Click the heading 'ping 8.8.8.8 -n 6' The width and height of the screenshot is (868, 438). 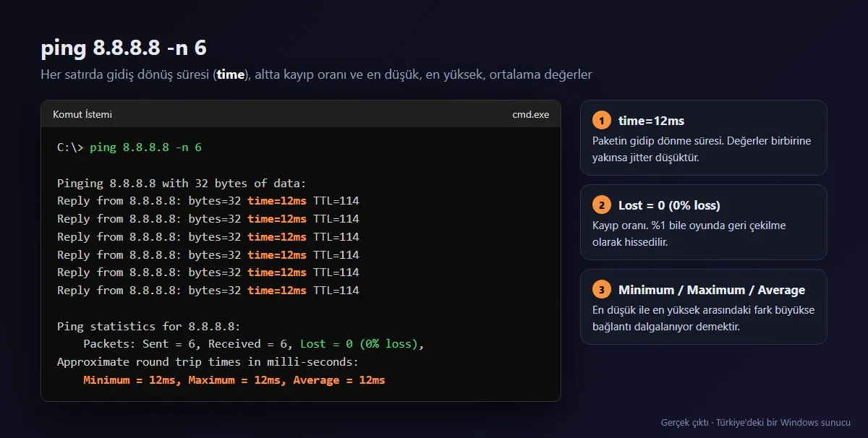pyautogui.click(x=124, y=48)
